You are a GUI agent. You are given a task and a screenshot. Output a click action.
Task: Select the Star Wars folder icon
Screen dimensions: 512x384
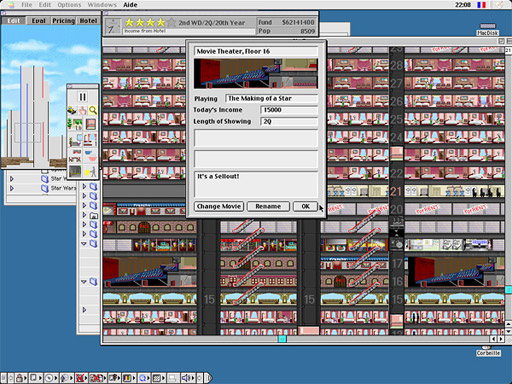tap(45, 188)
